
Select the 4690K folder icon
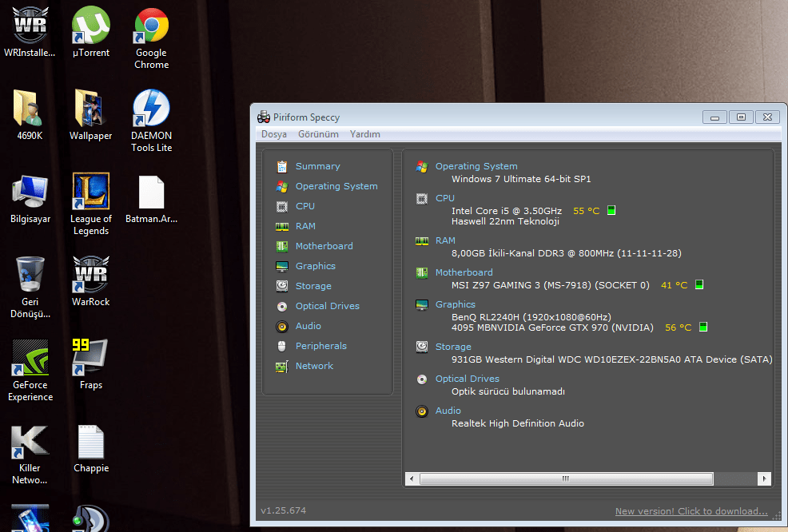(x=30, y=114)
